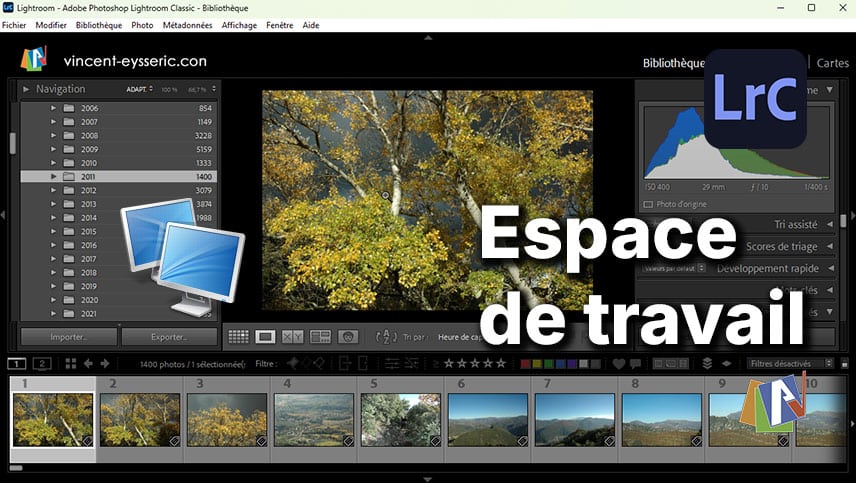Click the Importer button
The image size is (856, 483).
pyautogui.click(x=68, y=337)
